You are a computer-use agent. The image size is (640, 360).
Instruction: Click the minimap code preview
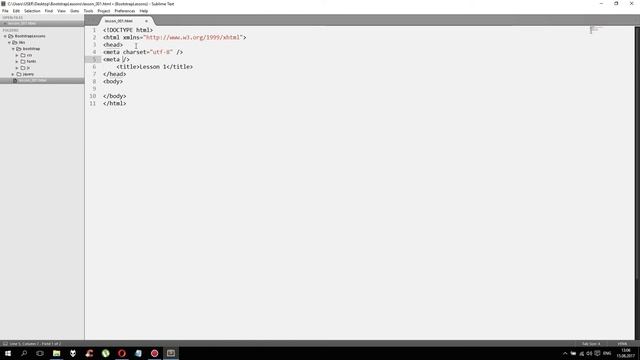pyautogui.click(x=595, y=29)
